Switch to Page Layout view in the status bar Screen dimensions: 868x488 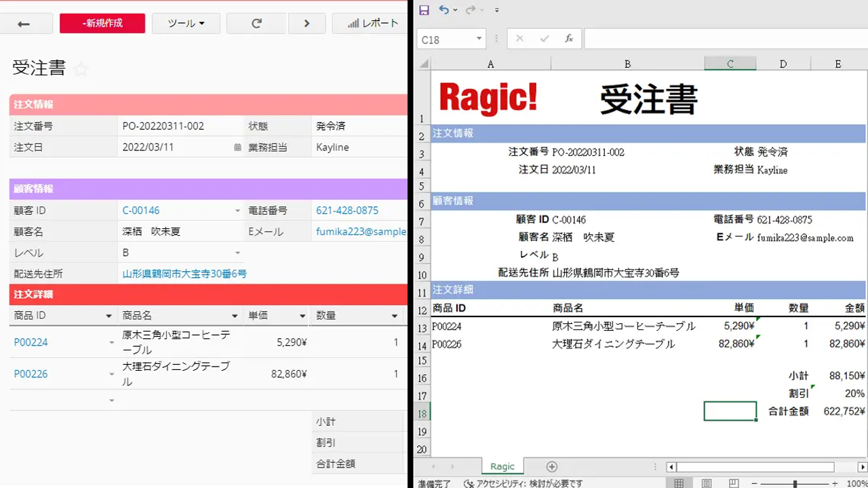[705, 482]
